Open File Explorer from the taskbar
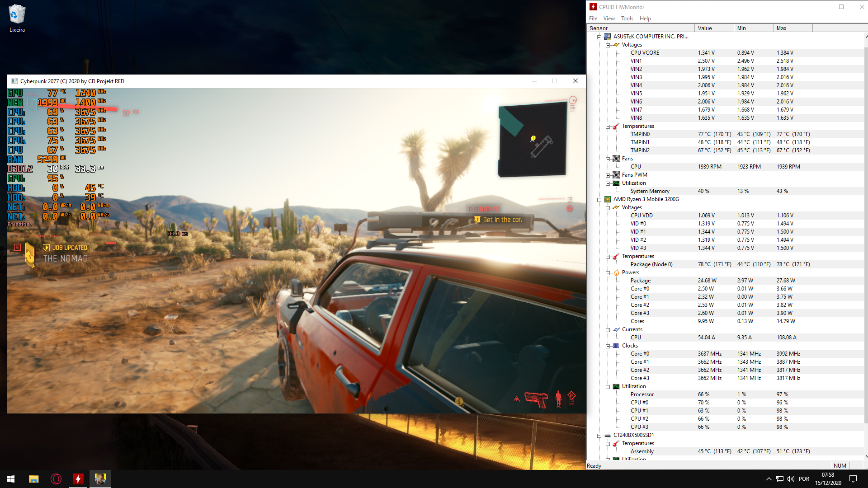This screenshot has height=488, width=868. [x=33, y=479]
